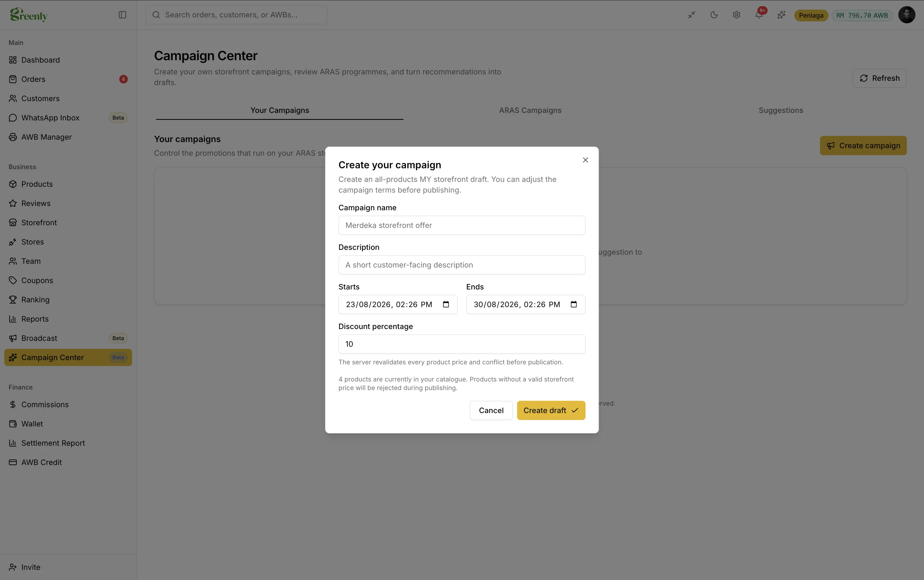Click the Starts date-time field
Viewport: 924px width, 580px height.
coord(398,304)
